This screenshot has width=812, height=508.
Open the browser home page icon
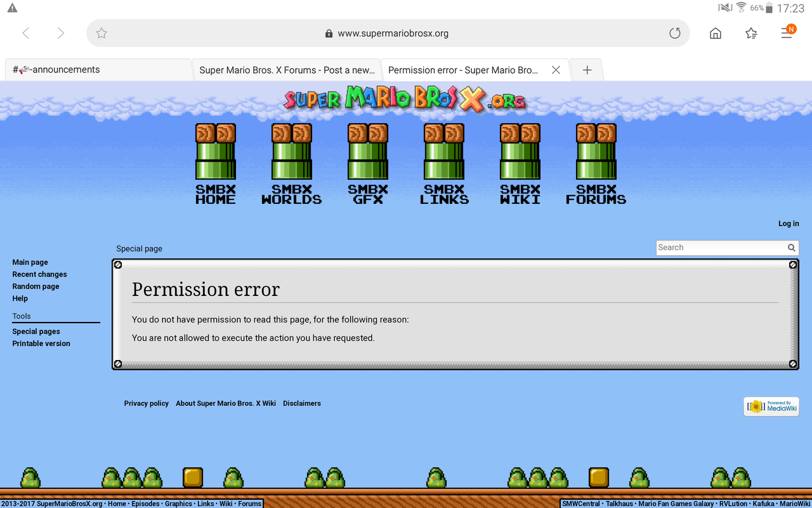[x=716, y=33]
